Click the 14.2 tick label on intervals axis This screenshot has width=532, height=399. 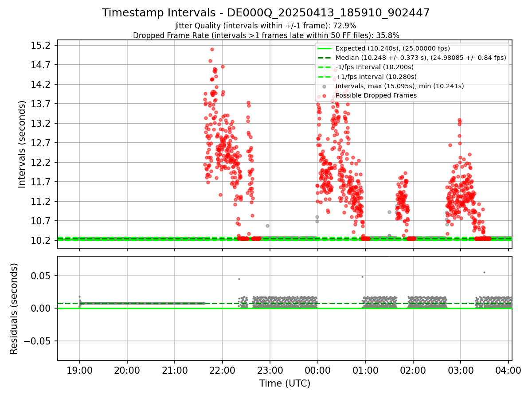coord(42,85)
